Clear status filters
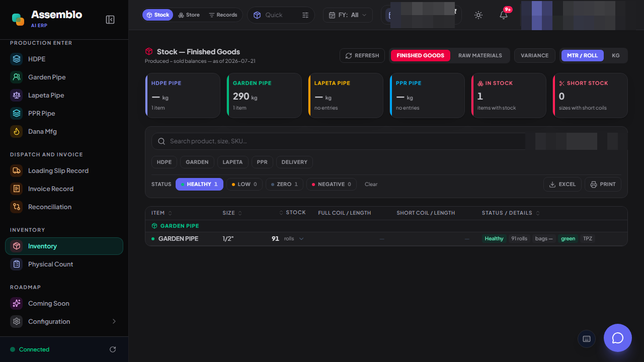This screenshot has width=644, height=362. 371,184
